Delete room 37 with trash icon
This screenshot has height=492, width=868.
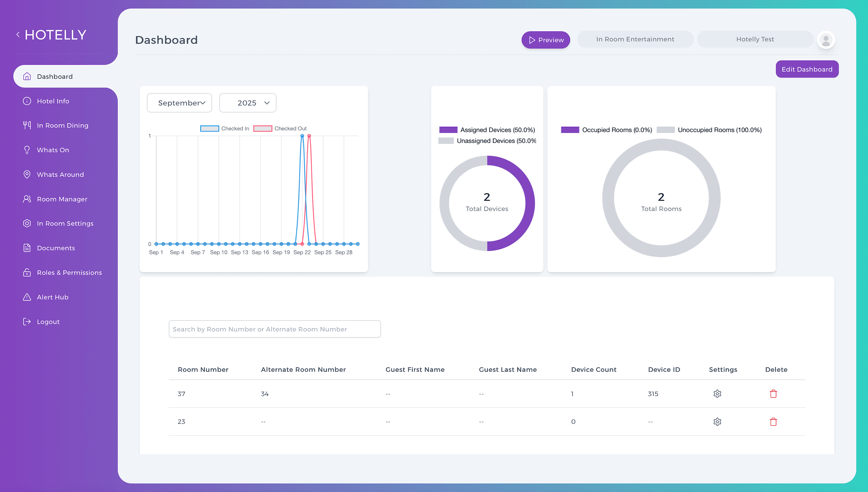pyautogui.click(x=773, y=394)
